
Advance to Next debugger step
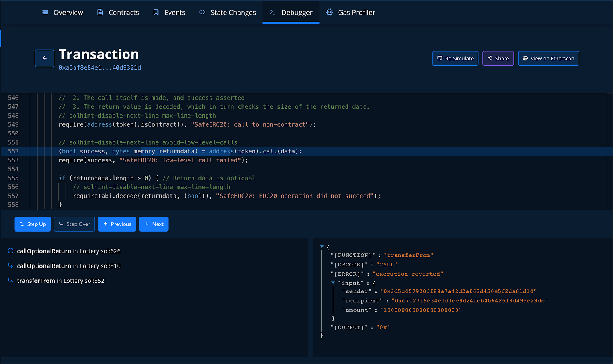click(154, 224)
